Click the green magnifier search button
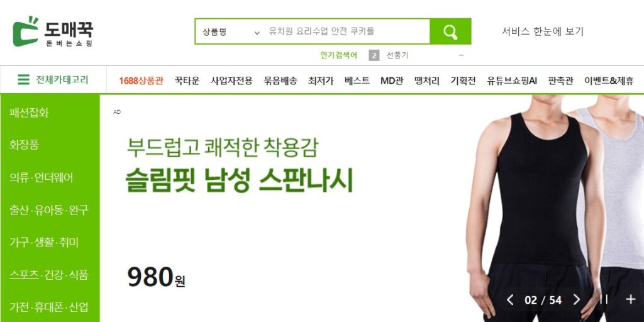Viewport: 644px width, 322px height. [450, 31]
